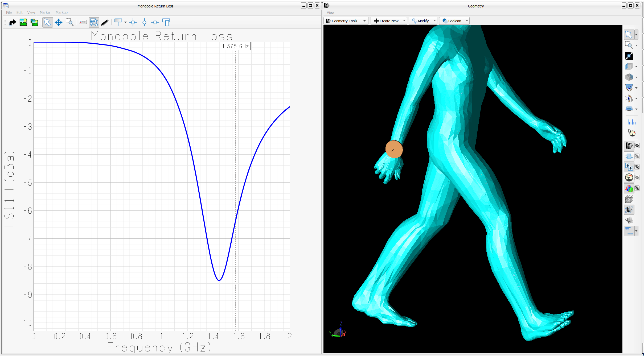Click the multiple images export icon
This screenshot has width=644, height=356.
[34, 23]
